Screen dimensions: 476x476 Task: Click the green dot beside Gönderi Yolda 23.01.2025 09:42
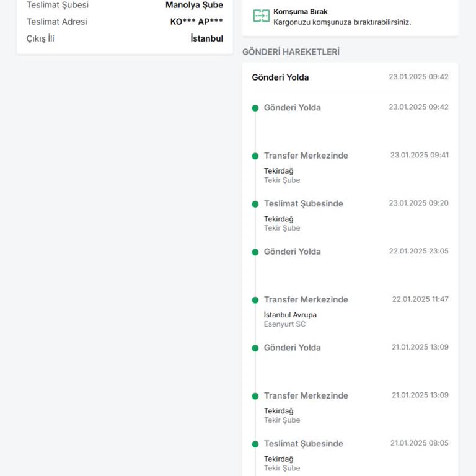point(255,108)
